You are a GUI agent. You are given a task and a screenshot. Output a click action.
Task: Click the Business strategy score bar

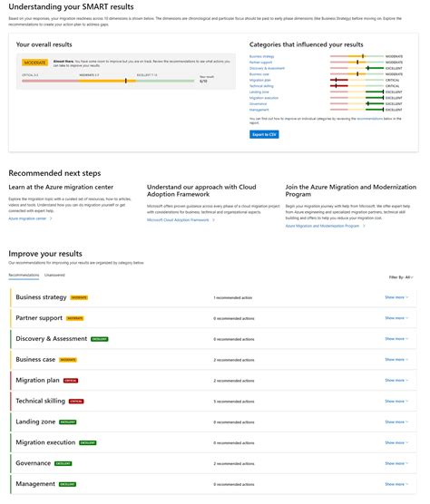pos(357,56)
